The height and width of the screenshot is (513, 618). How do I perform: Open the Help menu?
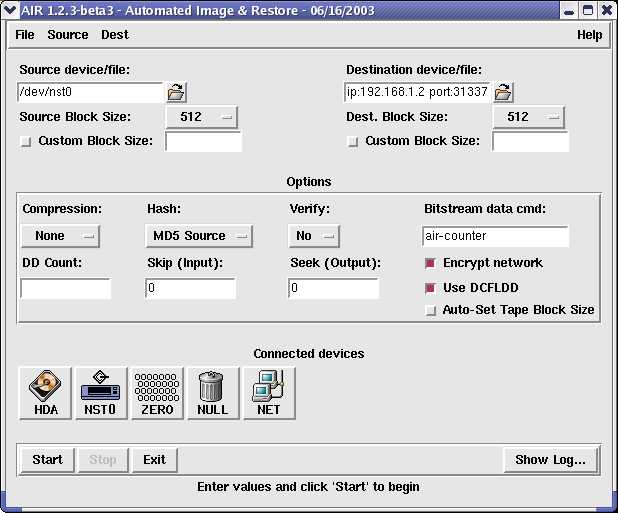point(589,35)
